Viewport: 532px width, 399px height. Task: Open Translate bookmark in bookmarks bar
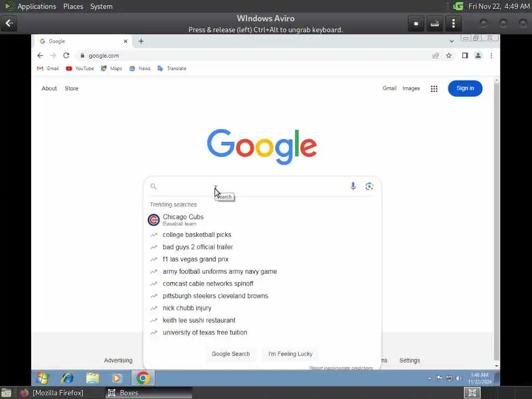coord(171,69)
